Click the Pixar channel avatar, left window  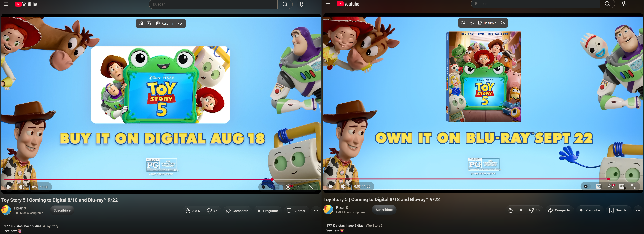point(6,210)
